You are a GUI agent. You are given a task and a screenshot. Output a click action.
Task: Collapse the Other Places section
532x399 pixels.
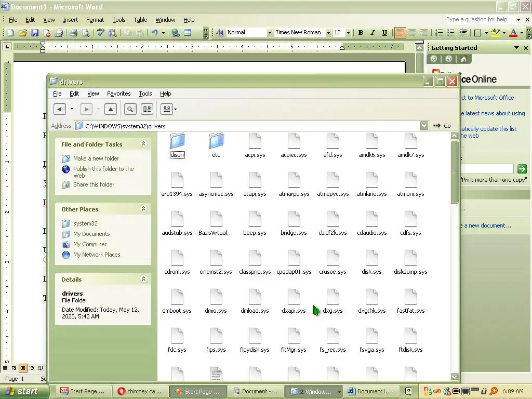tap(143, 209)
